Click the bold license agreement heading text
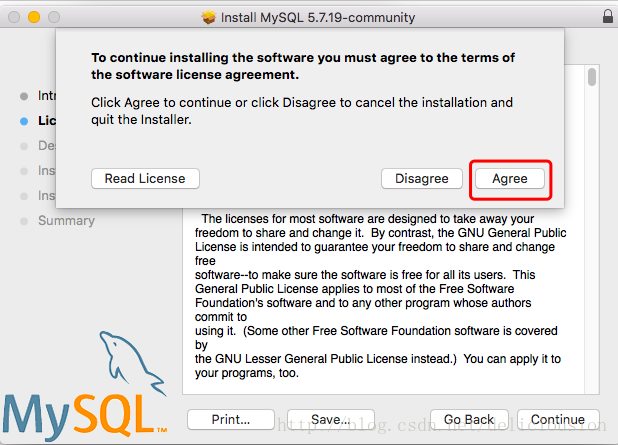Image resolution: width=618 pixels, height=445 pixels. click(x=303, y=66)
